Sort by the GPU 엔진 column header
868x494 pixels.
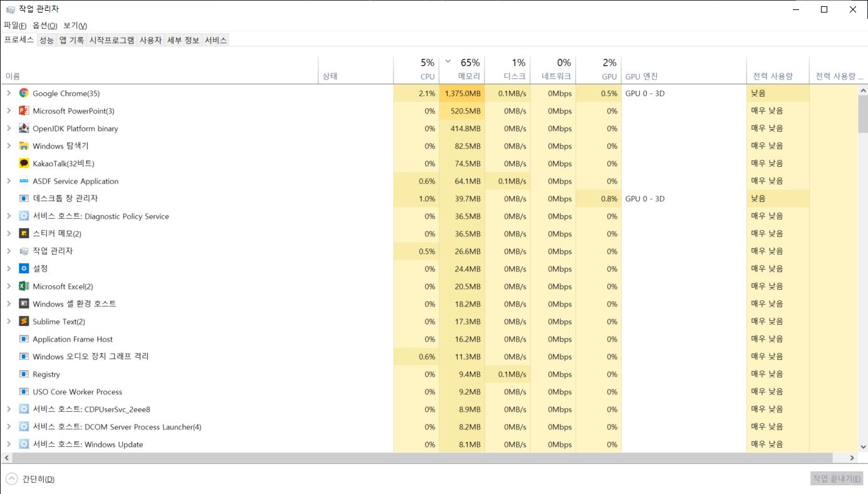point(684,70)
